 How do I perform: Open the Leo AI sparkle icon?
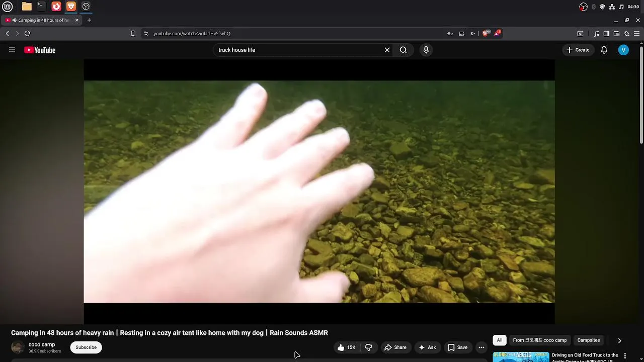626,33
